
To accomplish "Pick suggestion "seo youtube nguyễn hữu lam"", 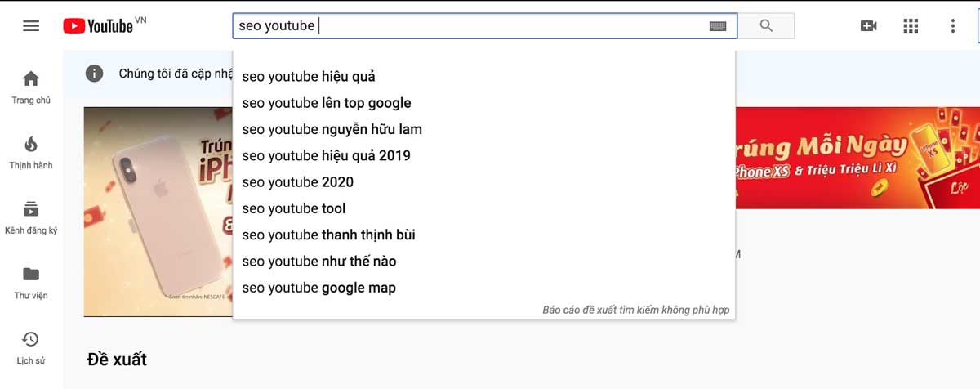I will [x=332, y=129].
